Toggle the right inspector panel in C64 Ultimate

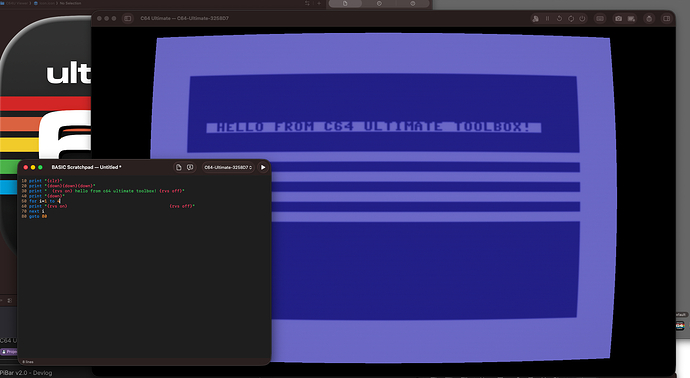(667, 18)
